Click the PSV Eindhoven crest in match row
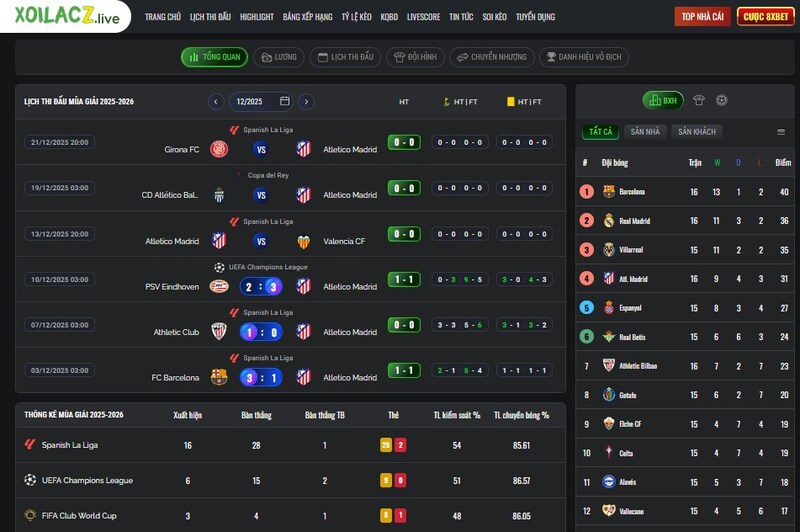 219,287
